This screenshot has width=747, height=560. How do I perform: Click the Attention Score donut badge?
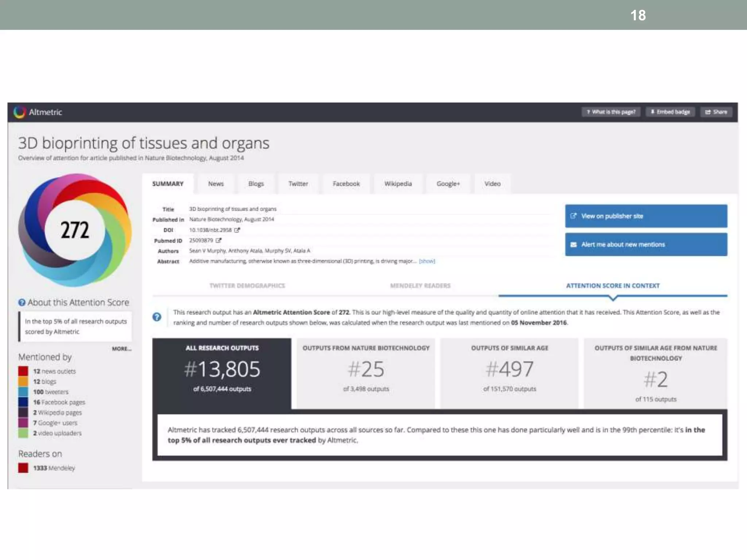click(75, 230)
